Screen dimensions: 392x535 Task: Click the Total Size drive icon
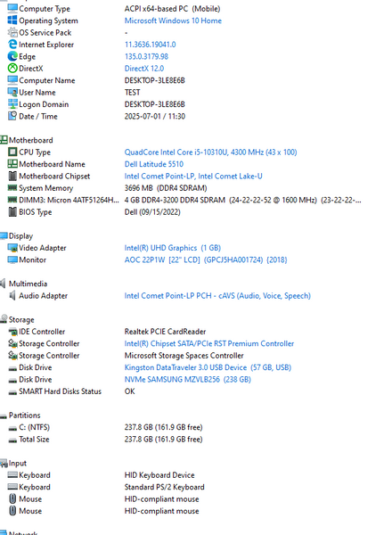(x=12, y=440)
